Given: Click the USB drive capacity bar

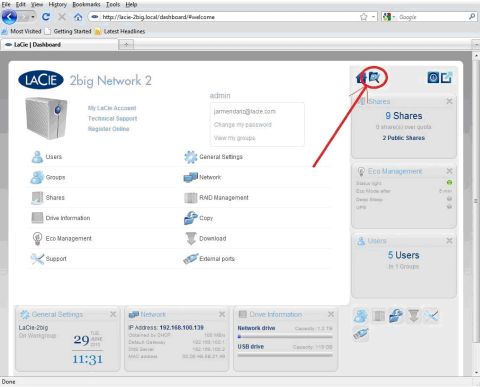Looking at the screenshot, I should [x=285, y=356].
